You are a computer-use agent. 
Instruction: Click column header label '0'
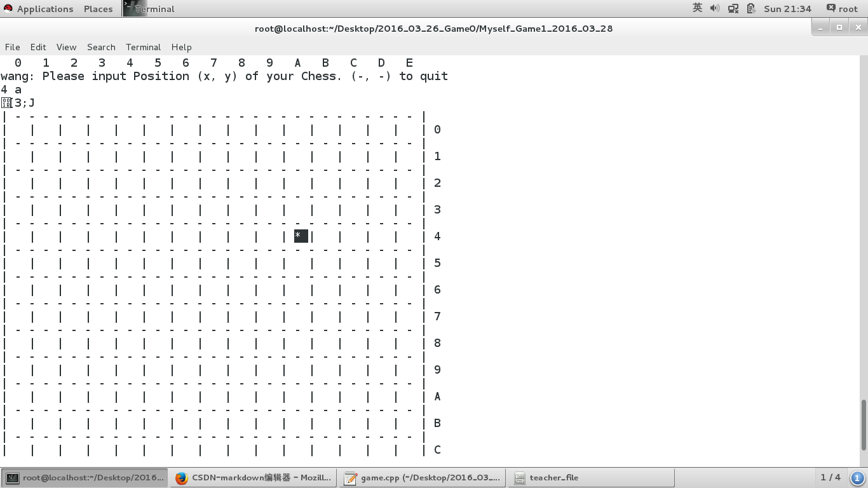[x=18, y=63]
